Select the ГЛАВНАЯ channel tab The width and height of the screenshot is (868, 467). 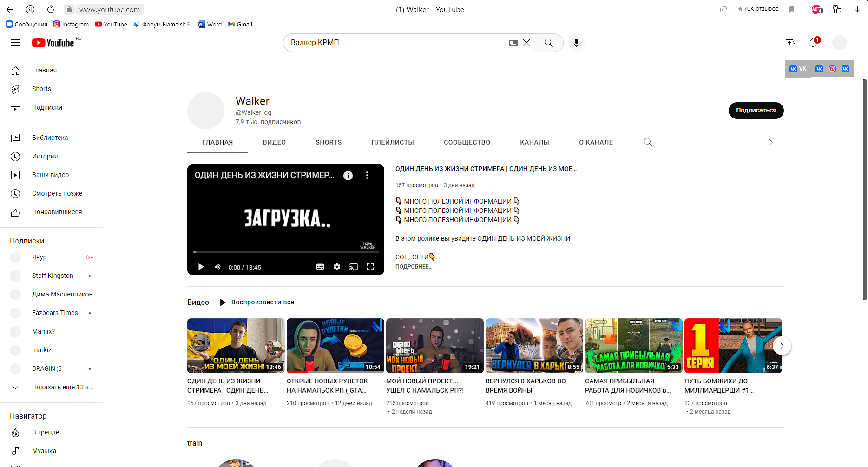pyautogui.click(x=217, y=142)
